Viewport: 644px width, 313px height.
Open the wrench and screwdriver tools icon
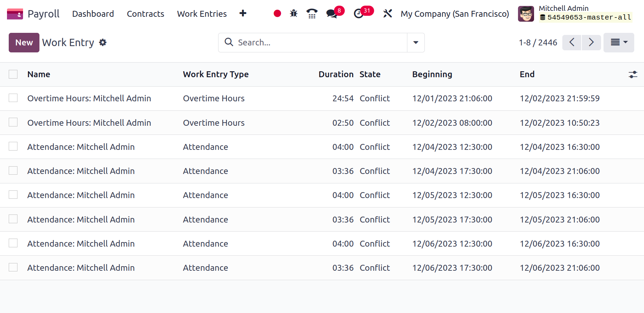388,14
